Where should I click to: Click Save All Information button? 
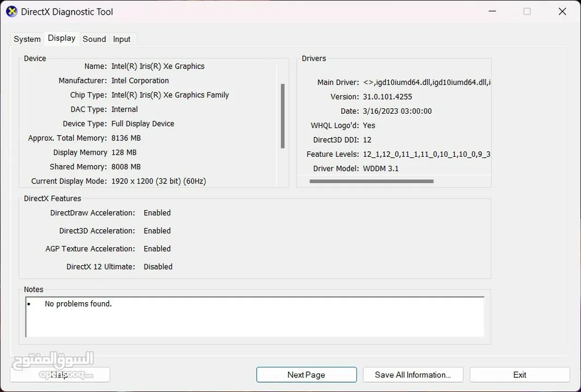(413, 375)
